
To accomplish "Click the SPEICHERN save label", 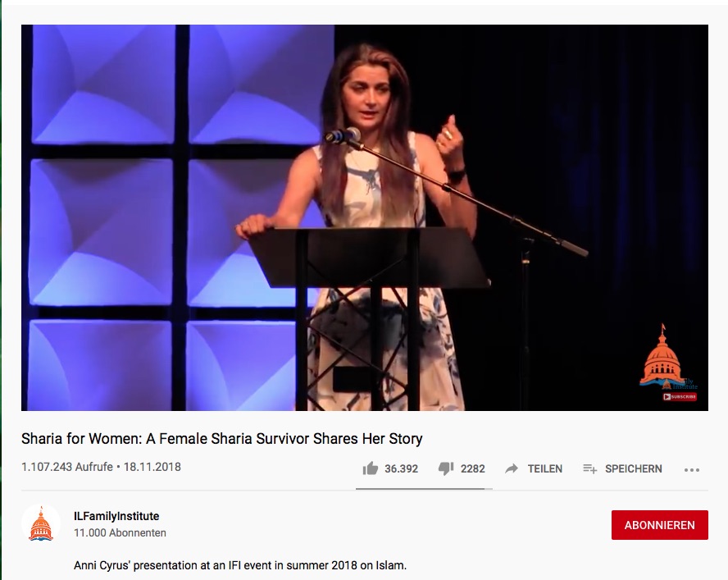I will coord(633,468).
